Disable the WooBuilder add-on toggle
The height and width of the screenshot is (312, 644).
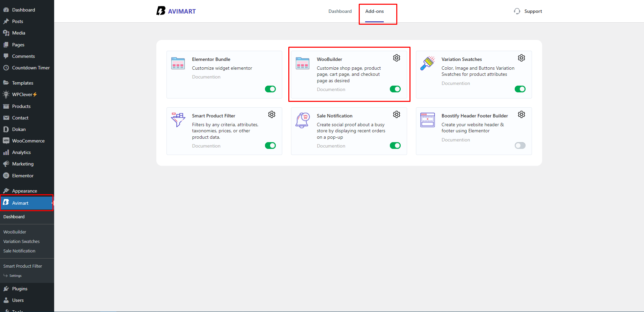coord(395,89)
